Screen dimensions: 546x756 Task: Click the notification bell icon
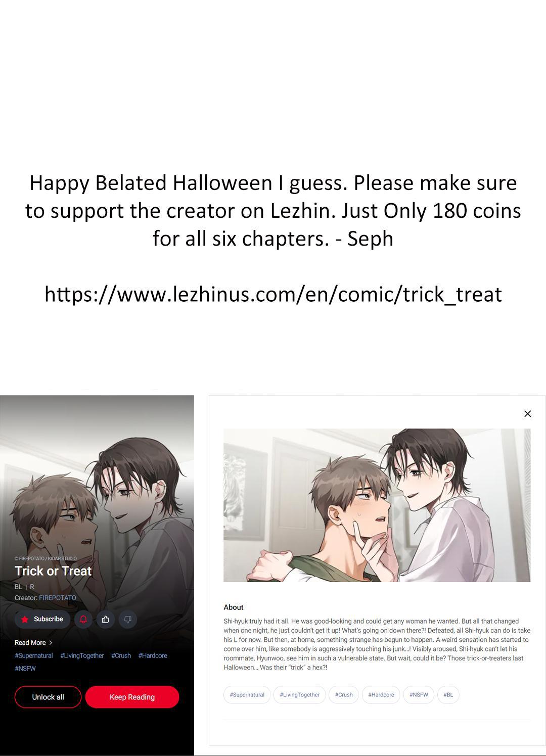pyautogui.click(x=83, y=619)
